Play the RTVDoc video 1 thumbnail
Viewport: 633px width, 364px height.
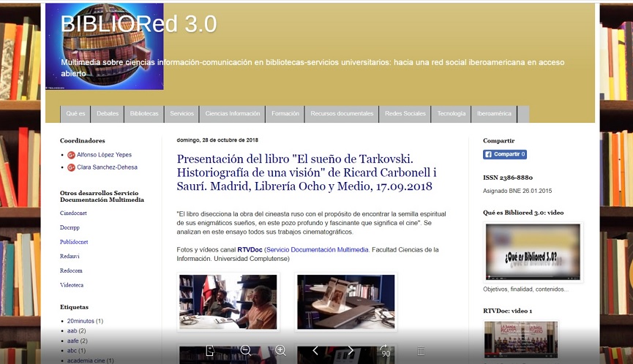click(521, 339)
